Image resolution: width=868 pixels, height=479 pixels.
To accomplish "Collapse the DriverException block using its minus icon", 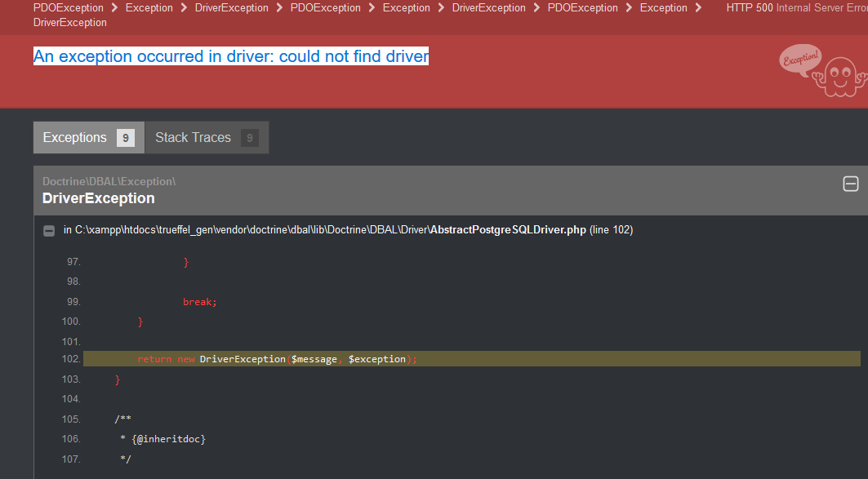I will pos(850,184).
